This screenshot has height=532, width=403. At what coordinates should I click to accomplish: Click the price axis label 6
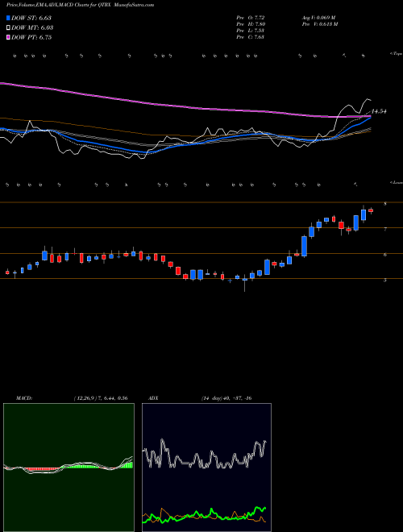pyautogui.click(x=385, y=255)
